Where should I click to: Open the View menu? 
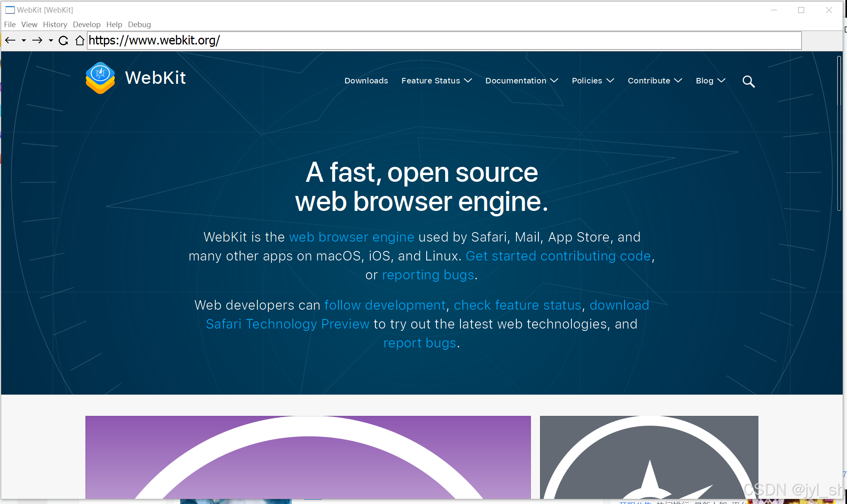point(29,24)
